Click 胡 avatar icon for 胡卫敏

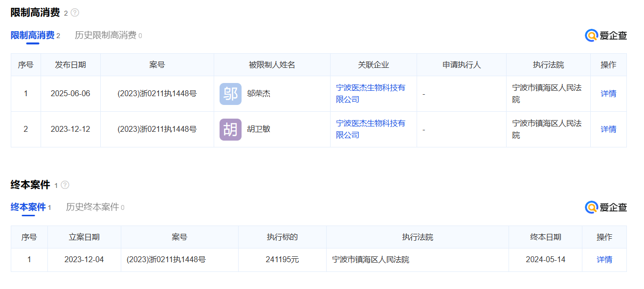pos(230,129)
